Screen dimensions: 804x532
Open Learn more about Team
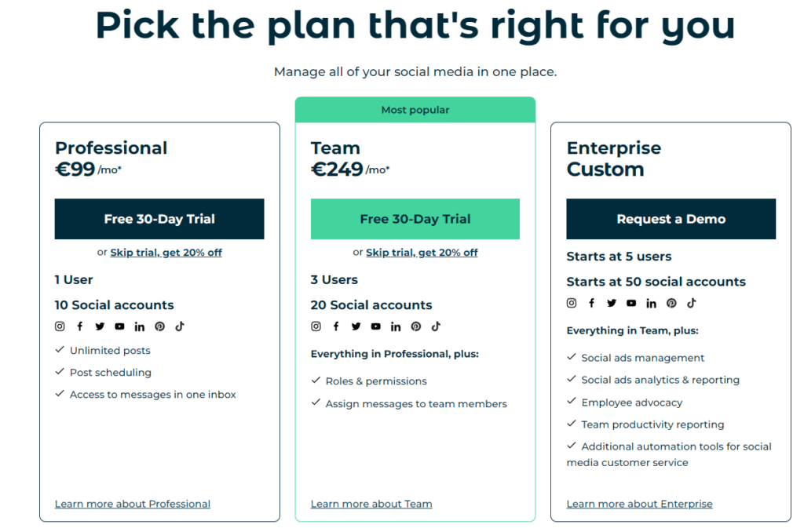[371, 504]
